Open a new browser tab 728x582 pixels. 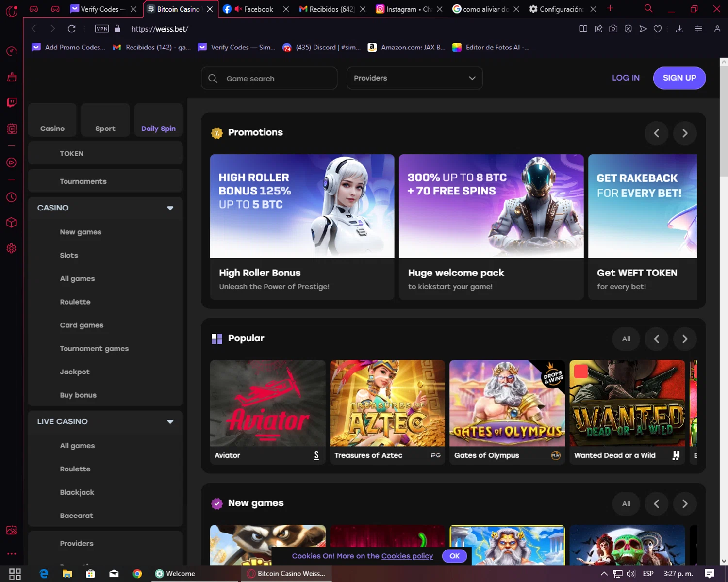610,8
